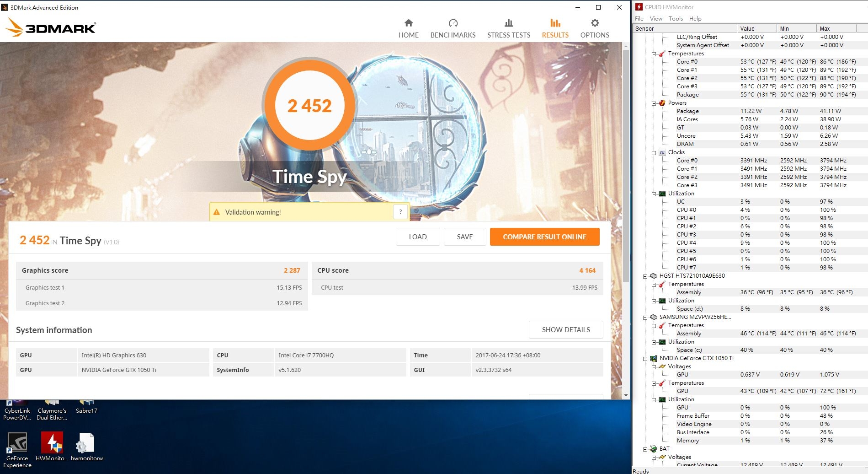Collapse the BAT battery node
Image resolution: width=868 pixels, height=474 pixels.
pos(645,449)
